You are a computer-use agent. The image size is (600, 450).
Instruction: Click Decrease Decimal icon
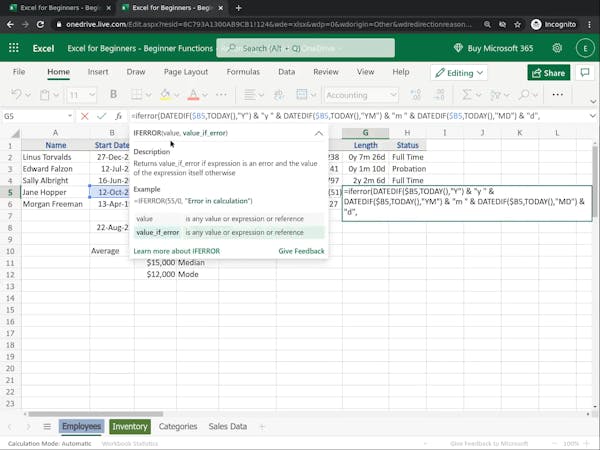tap(439, 95)
